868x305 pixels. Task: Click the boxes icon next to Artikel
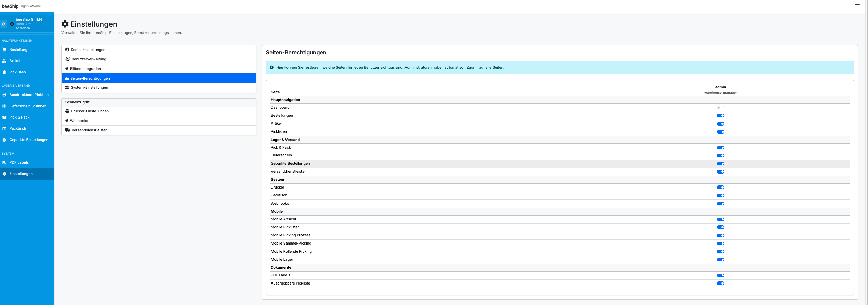tap(4, 61)
